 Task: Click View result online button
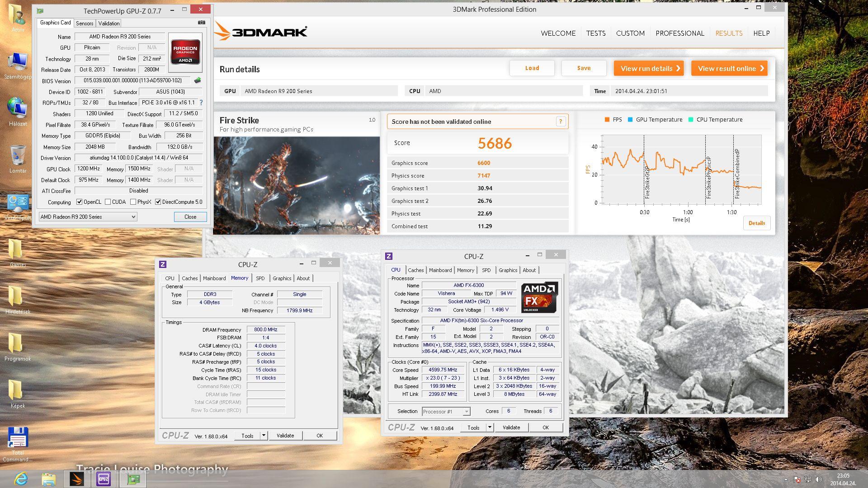coord(729,68)
